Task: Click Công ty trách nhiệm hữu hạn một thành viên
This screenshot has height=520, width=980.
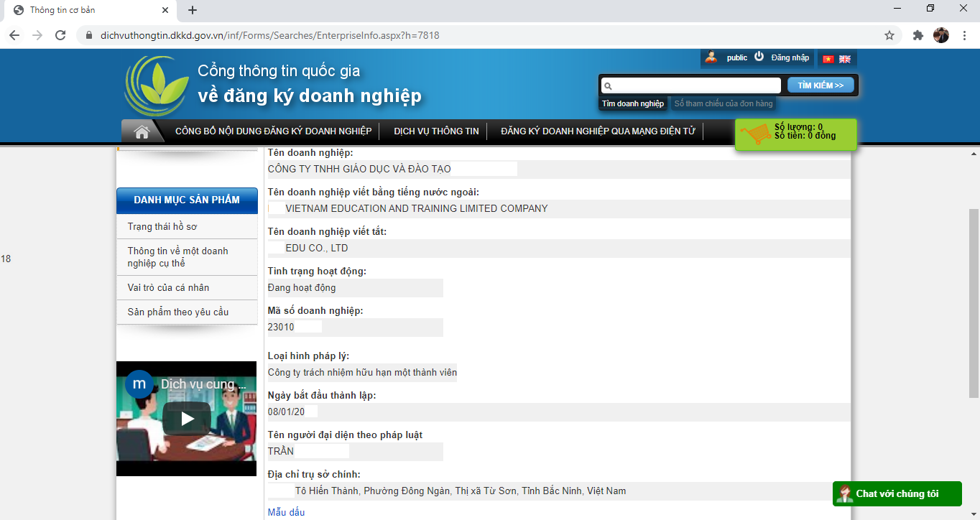Action: coord(362,373)
